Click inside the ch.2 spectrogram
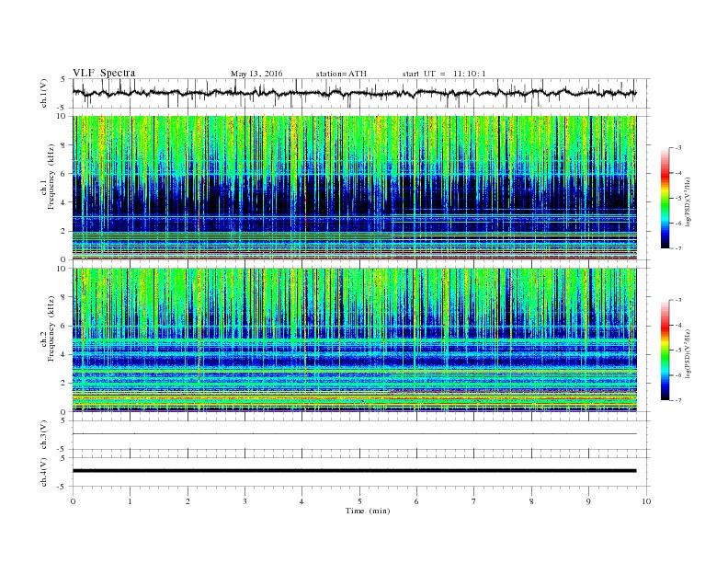Image resolution: width=728 pixels, height=563 pixels. (x=354, y=339)
